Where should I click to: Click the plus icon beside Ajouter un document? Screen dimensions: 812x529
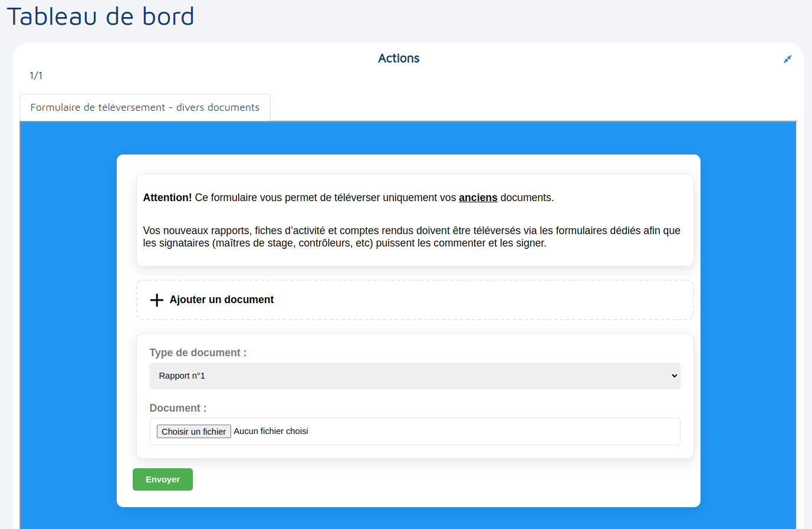(156, 300)
